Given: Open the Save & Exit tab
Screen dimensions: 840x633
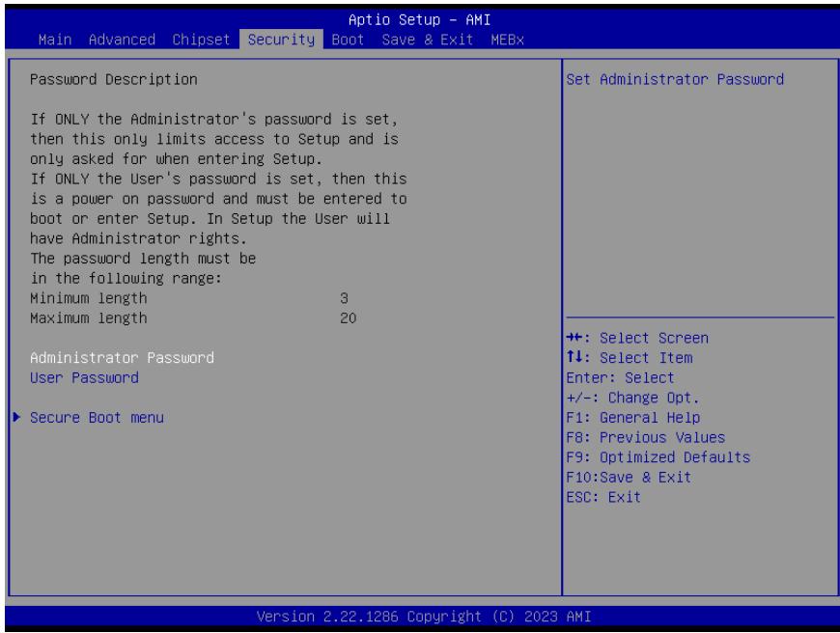Looking at the screenshot, I should (x=427, y=40).
